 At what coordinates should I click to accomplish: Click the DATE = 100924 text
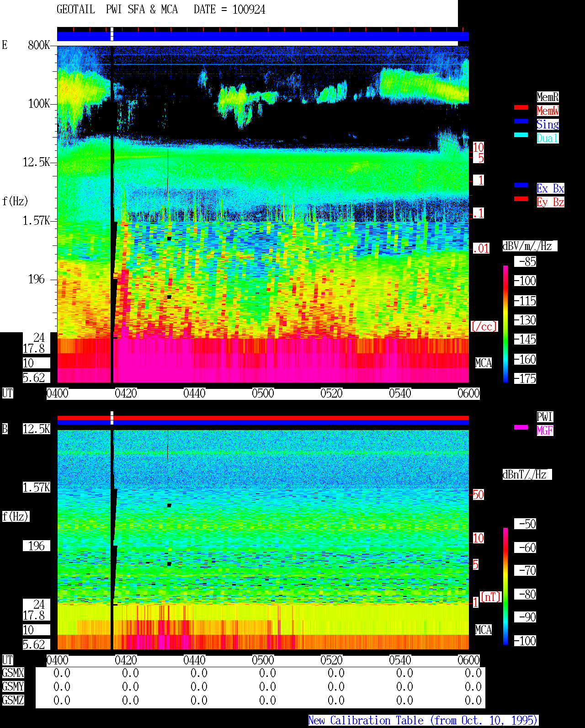pos(229,10)
